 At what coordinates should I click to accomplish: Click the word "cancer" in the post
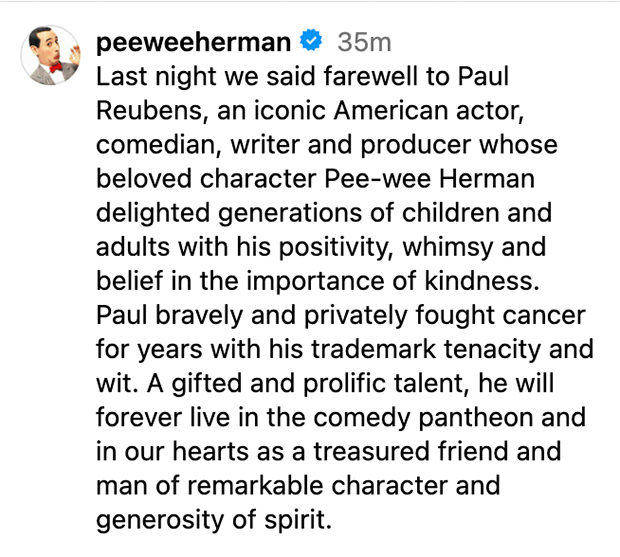[555, 321]
